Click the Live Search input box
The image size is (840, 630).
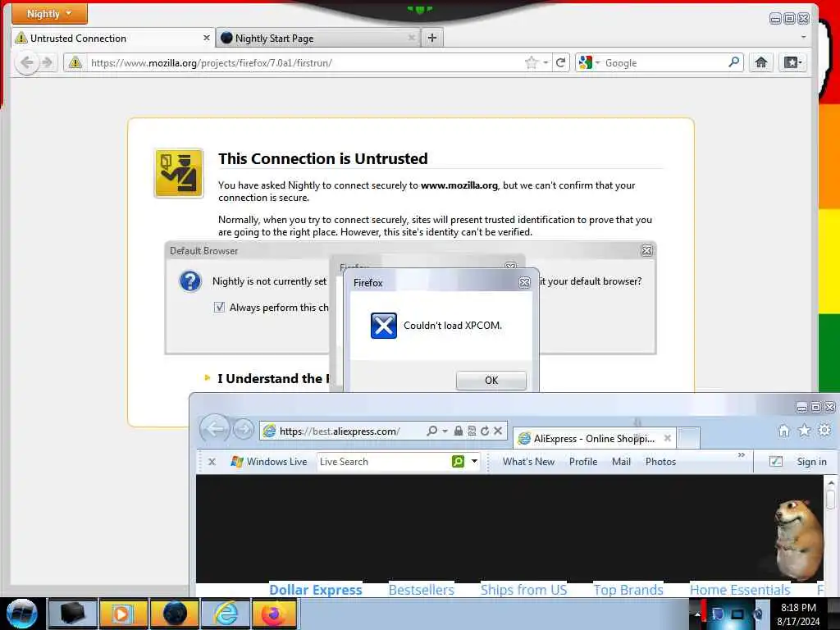pyautogui.click(x=383, y=461)
